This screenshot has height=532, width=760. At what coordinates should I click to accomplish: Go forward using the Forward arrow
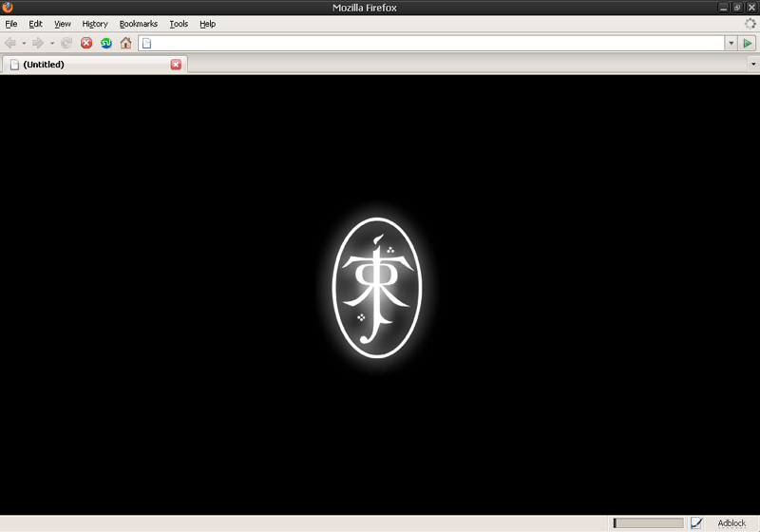38,43
